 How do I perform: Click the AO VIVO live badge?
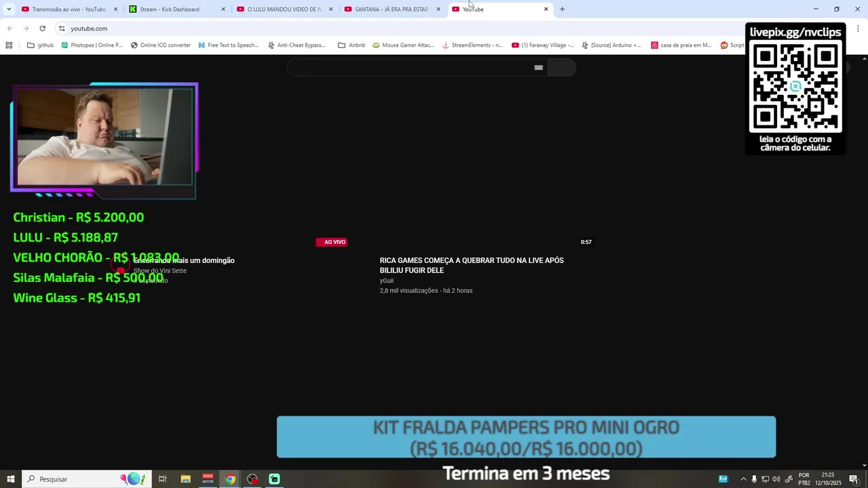click(332, 242)
